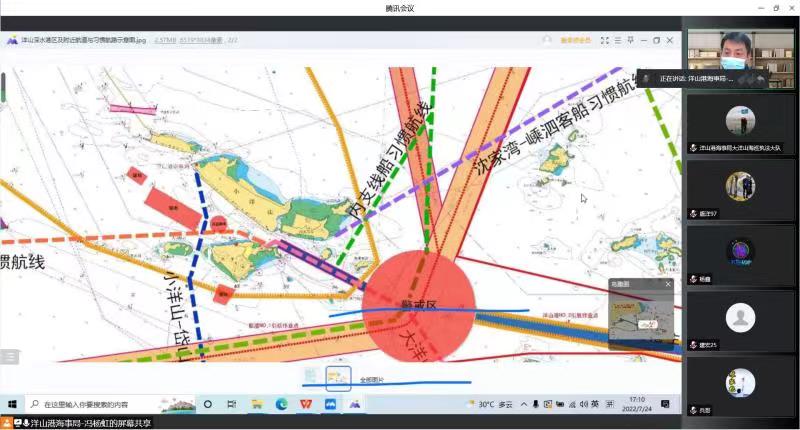
Task: Open Task View from the taskbar
Action: click(x=232, y=404)
